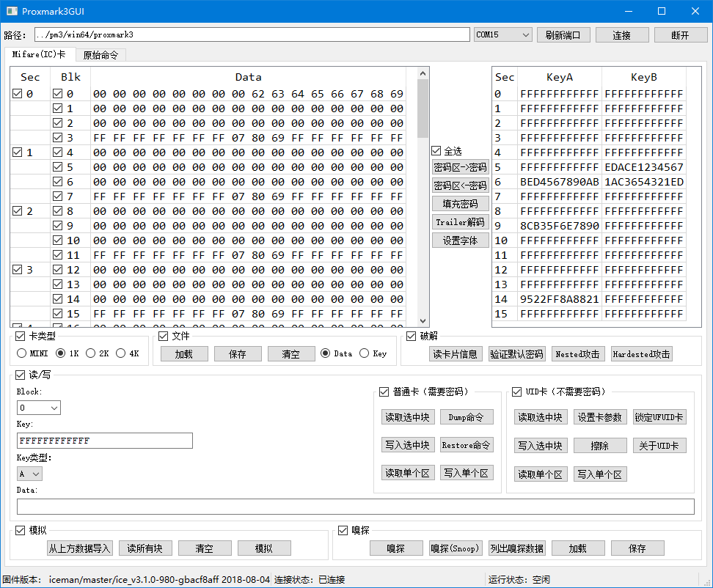This screenshot has width=713, height=588.
Task: Toggle the 全选 select-all checkbox
Action: tap(436, 151)
